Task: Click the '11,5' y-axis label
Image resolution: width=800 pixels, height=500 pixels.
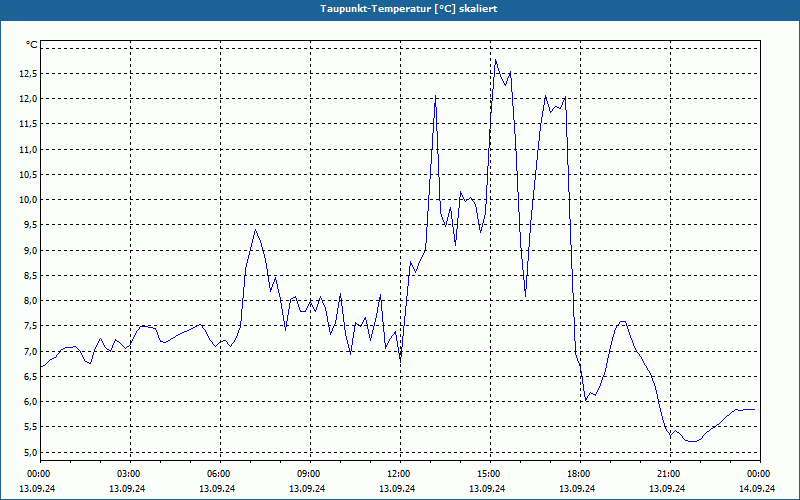Action: 28,124
